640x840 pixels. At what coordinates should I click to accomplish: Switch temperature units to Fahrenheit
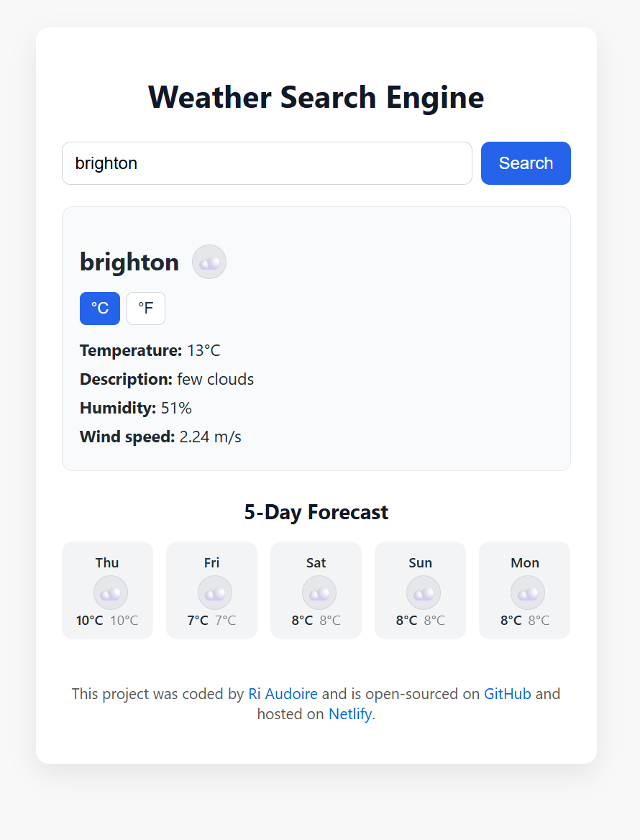(146, 309)
